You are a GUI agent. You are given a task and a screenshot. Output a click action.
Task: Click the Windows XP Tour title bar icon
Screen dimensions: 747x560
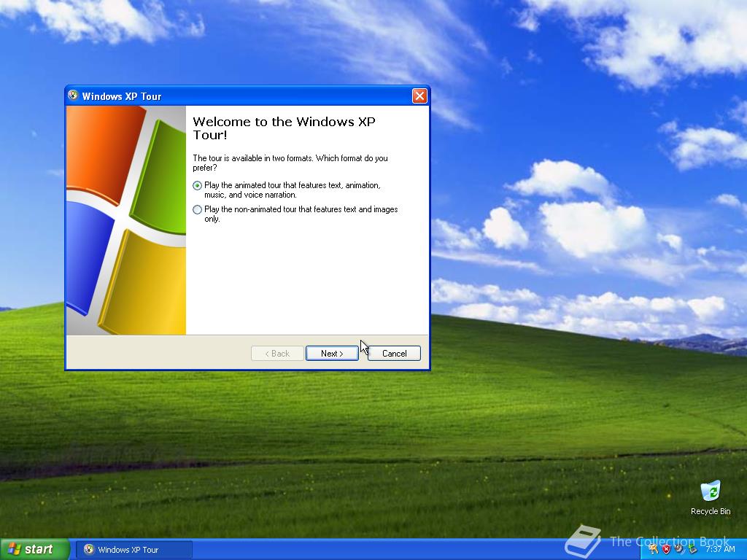click(x=73, y=96)
